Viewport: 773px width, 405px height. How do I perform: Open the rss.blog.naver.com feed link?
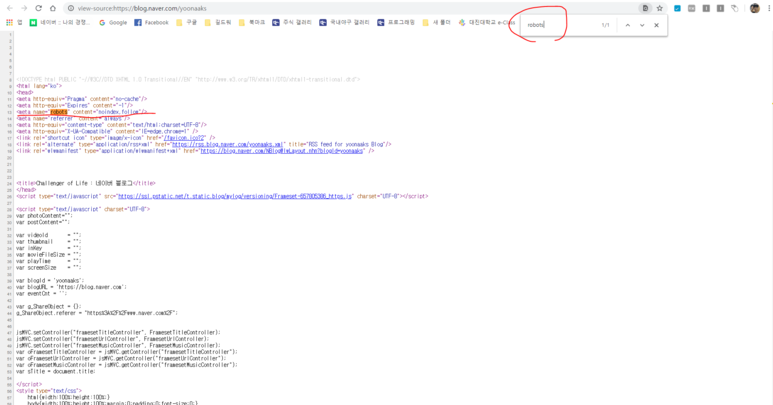pos(227,144)
